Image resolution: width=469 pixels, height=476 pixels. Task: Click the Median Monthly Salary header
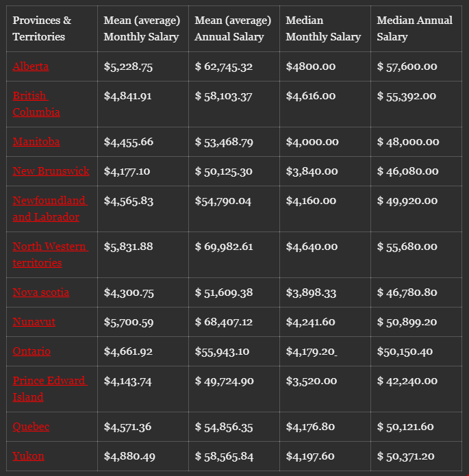pyautogui.click(x=323, y=29)
